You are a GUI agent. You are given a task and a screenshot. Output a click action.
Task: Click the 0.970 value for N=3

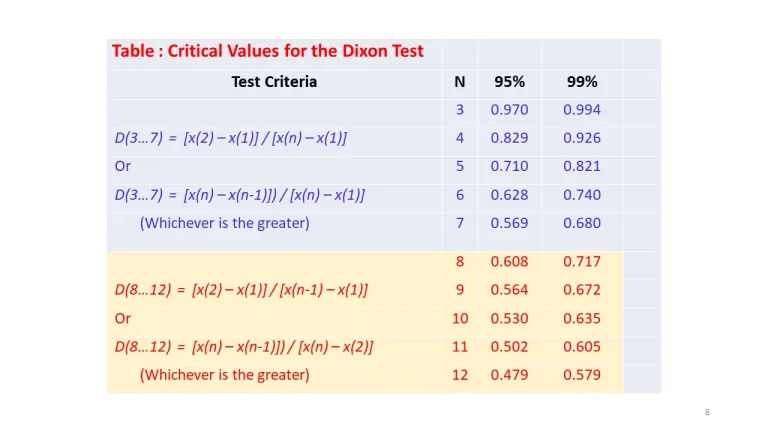(x=509, y=110)
